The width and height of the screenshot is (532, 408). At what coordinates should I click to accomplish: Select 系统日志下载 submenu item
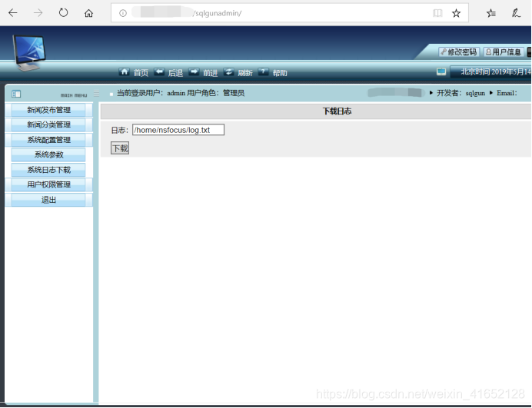(x=48, y=170)
